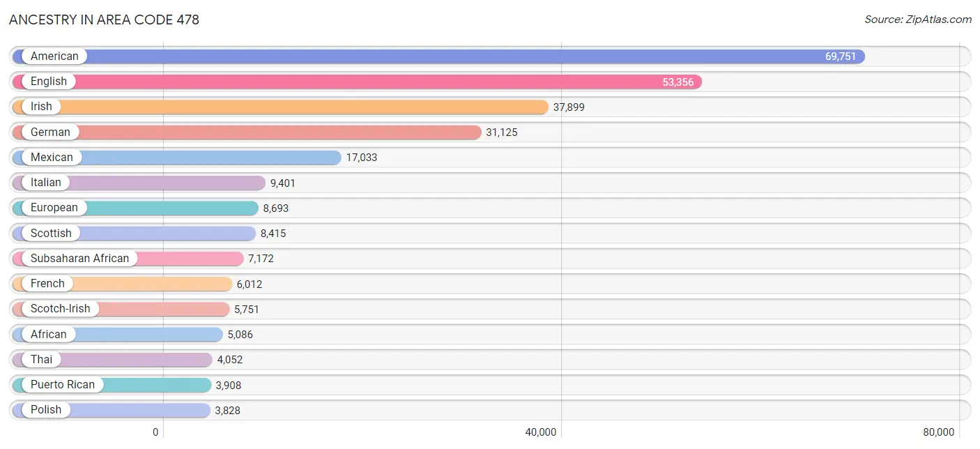Select the Puerto Rican bar
Viewport: 980px width, 449px height.
click(112, 385)
